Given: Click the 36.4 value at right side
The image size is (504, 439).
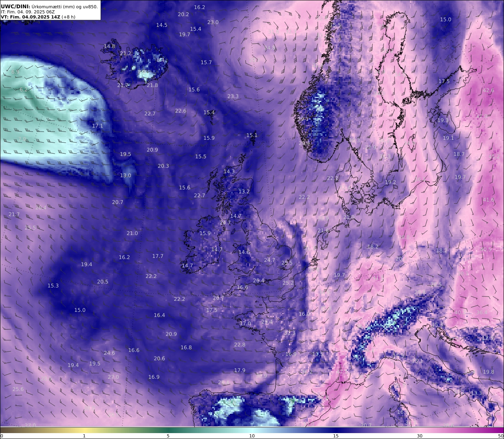Looking at the screenshot, I should tap(482, 312).
